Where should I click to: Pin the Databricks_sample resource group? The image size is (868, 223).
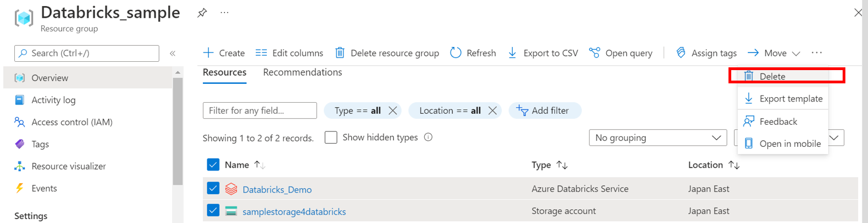click(x=202, y=13)
